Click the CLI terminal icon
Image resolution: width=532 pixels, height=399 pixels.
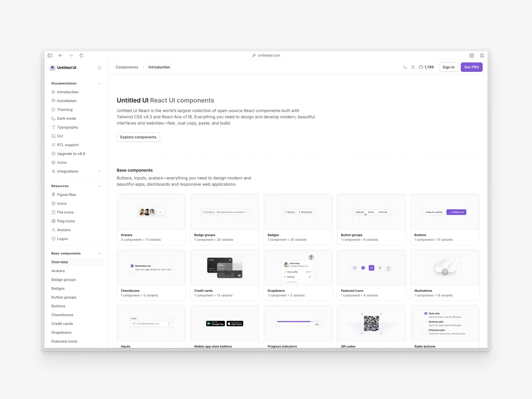pyautogui.click(x=54, y=136)
